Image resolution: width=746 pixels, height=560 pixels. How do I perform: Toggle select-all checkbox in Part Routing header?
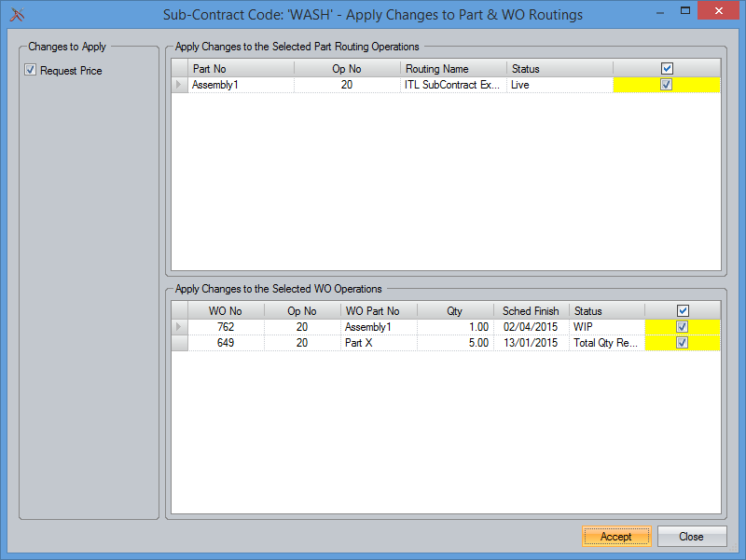[667, 69]
